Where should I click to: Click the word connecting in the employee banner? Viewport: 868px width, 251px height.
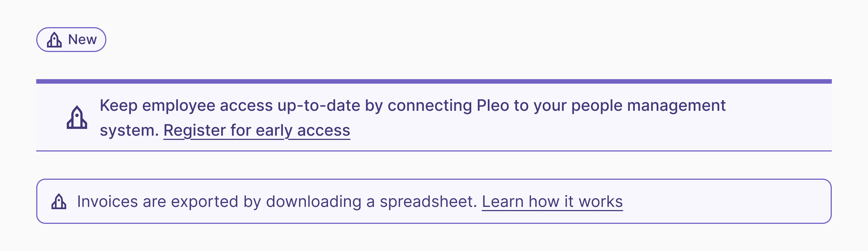click(x=430, y=106)
